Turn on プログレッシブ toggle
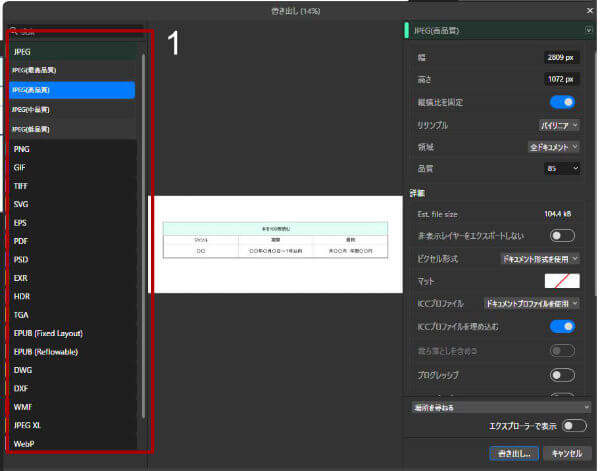This screenshot has height=471, width=600. (562, 375)
